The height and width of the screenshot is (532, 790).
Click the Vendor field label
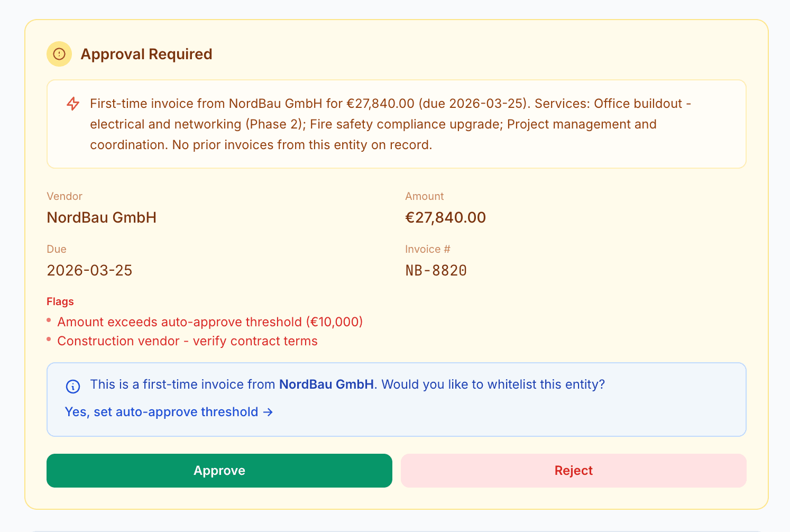coord(65,196)
